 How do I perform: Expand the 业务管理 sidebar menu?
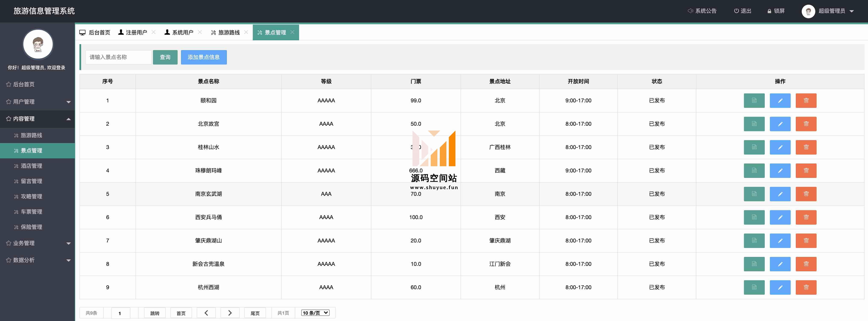[37, 243]
